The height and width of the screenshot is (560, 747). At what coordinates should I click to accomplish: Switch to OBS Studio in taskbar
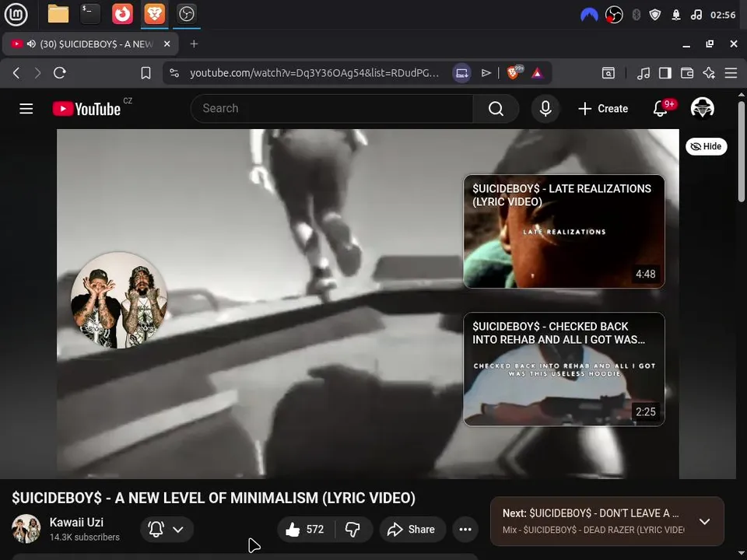point(186,14)
